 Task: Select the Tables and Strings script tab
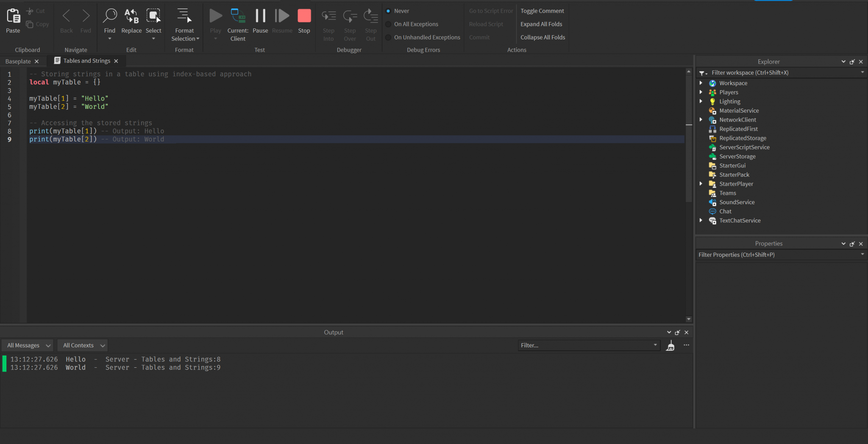click(x=87, y=61)
